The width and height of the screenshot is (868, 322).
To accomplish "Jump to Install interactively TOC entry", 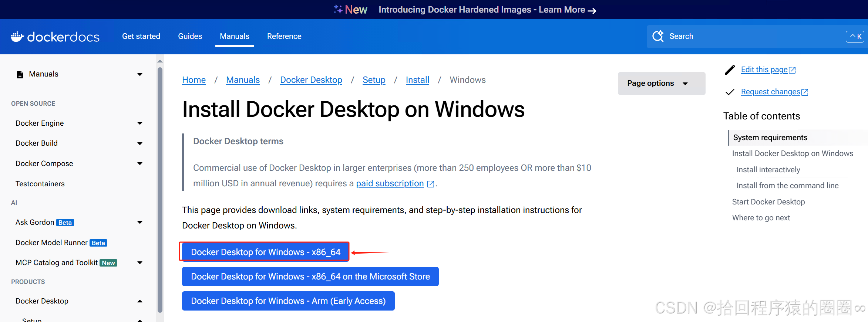I will click(x=768, y=170).
